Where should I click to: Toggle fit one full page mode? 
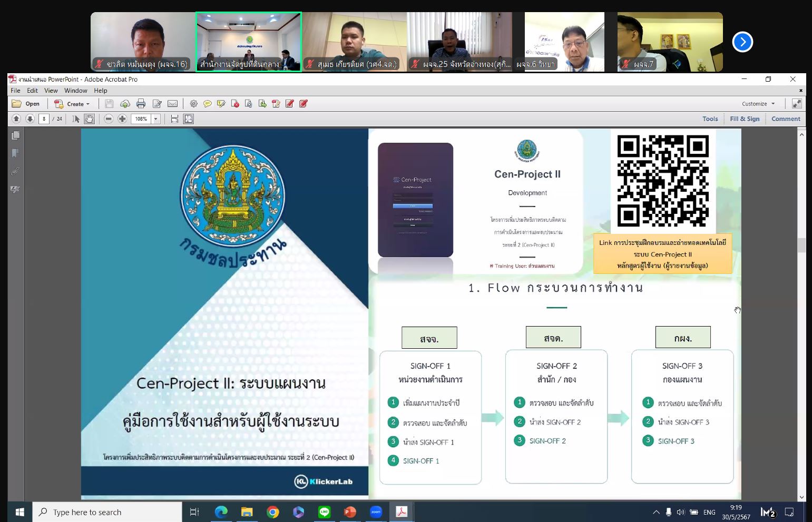[x=189, y=119]
